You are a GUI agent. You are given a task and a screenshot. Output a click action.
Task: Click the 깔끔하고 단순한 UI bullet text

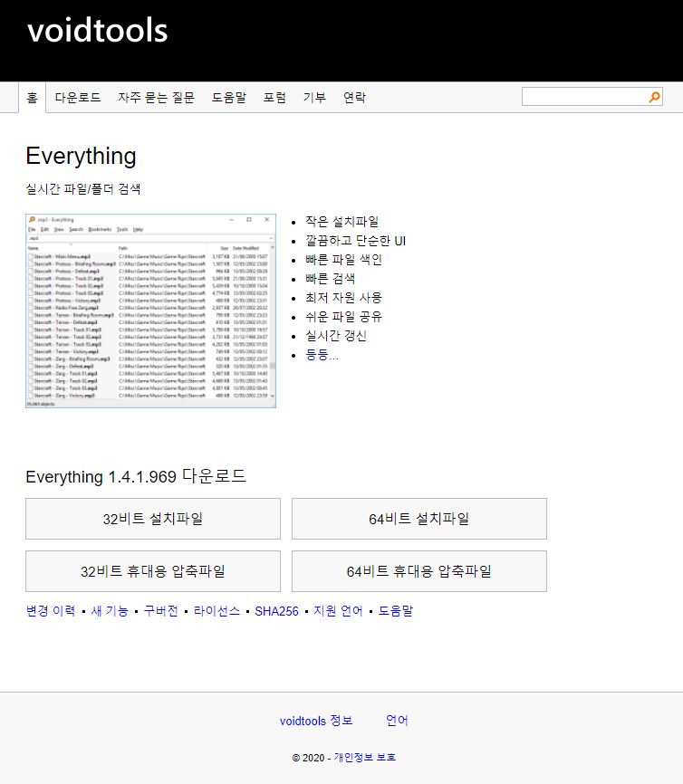click(355, 241)
